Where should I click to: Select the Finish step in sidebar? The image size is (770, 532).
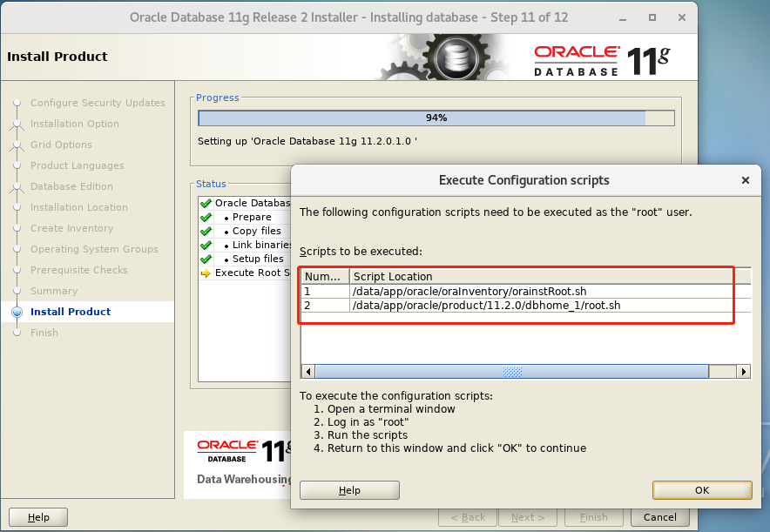coord(44,333)
